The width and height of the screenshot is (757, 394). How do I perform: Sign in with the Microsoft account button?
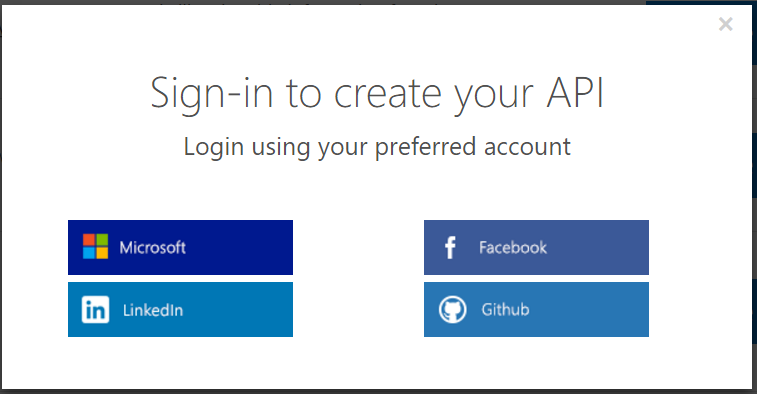click(x=180, y=247)
